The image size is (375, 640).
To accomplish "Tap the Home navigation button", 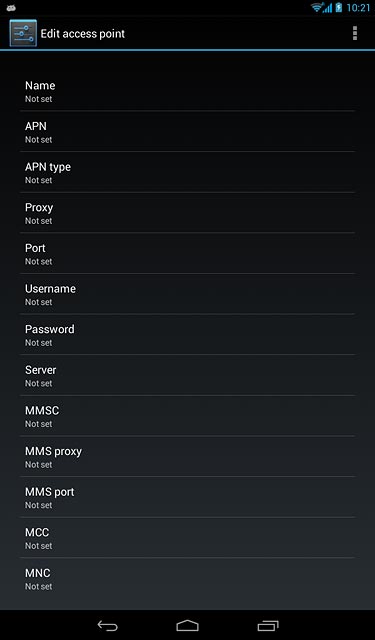I will [187, 625].
